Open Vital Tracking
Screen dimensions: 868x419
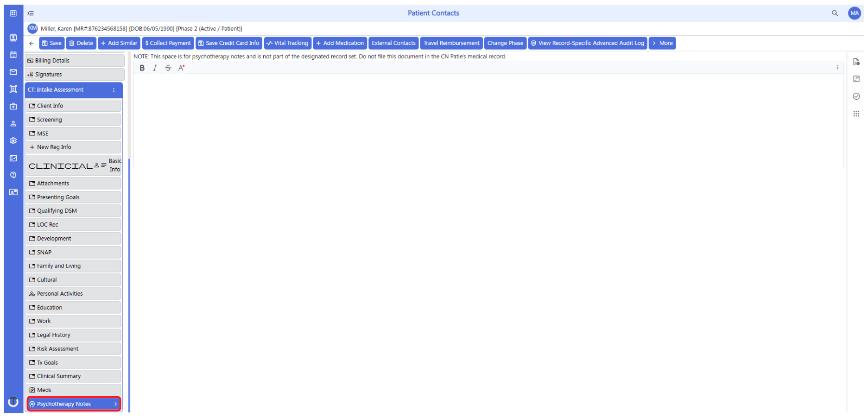pyautogui.click(x=287, y=44)
